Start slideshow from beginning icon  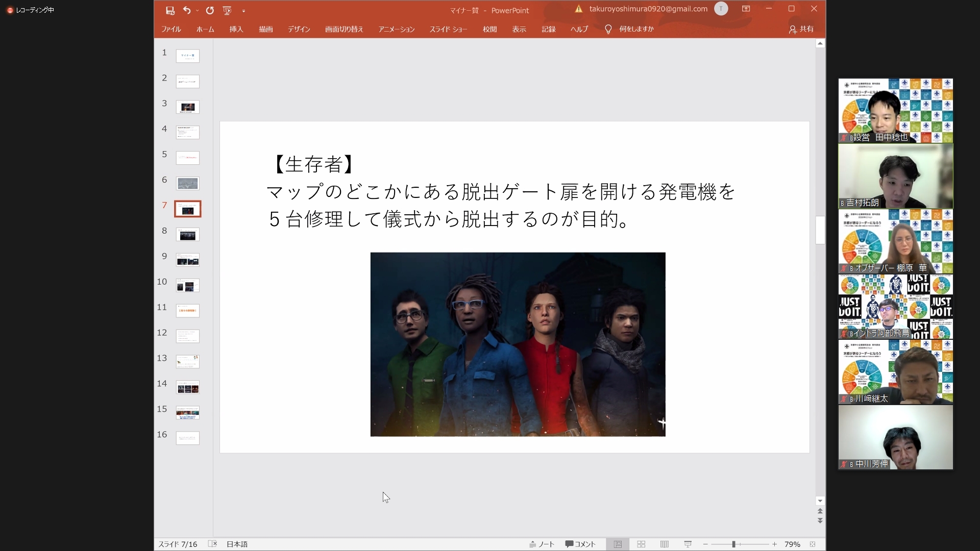[227, 10]
